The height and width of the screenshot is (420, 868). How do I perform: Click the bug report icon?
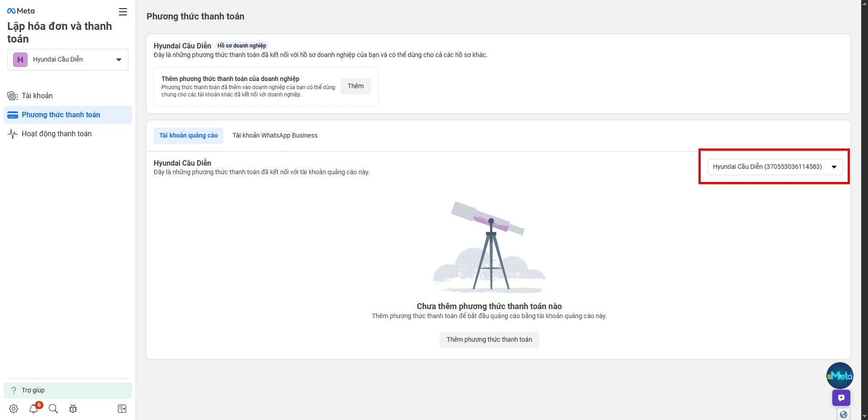pos(73,409)
